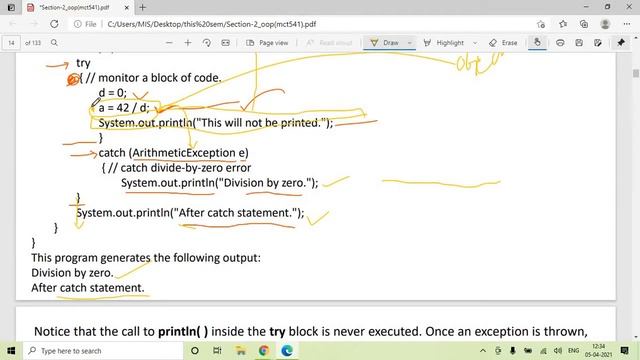The height and width of the screenshot is (360, 640).
Task: Click the 'of 133' page count text
Action: (x=33, y=42)
